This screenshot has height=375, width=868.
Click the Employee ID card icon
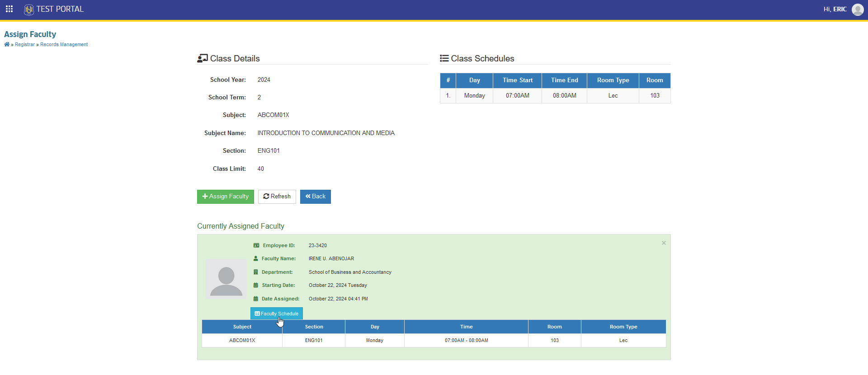pyautogui.click(x=256, y=245)
